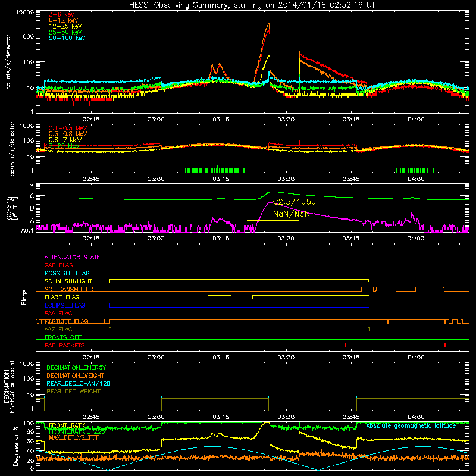
Task: Select the 7-20 MeV legend label
Action: [64, 146]
